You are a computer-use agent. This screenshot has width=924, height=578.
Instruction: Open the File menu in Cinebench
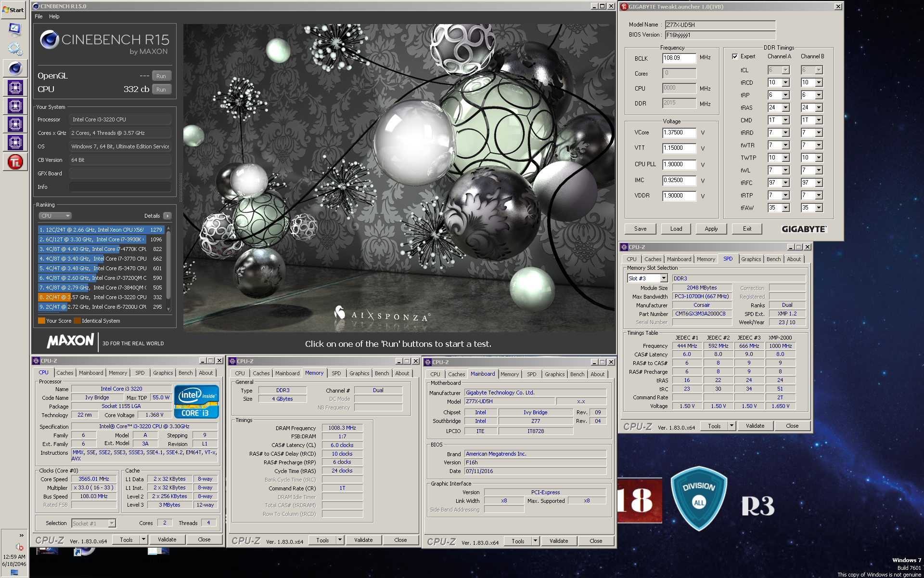point(38,16)
